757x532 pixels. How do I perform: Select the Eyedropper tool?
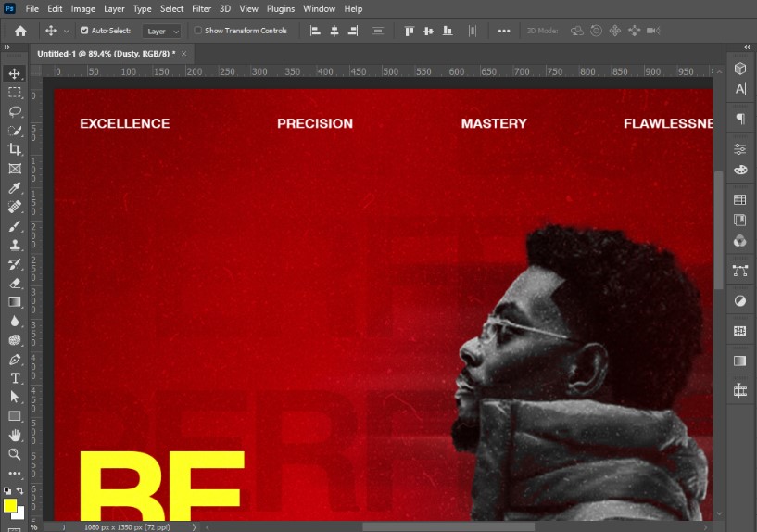(15, 187)
